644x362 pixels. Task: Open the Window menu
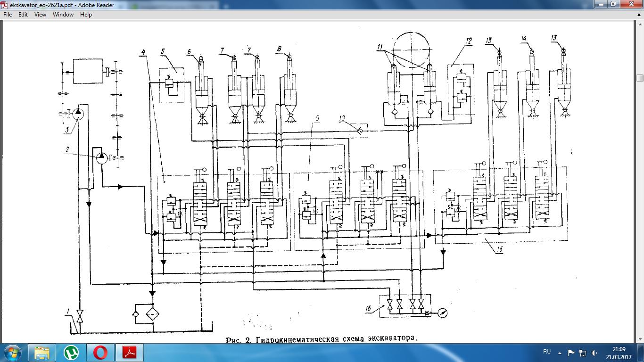click(63, 15)
